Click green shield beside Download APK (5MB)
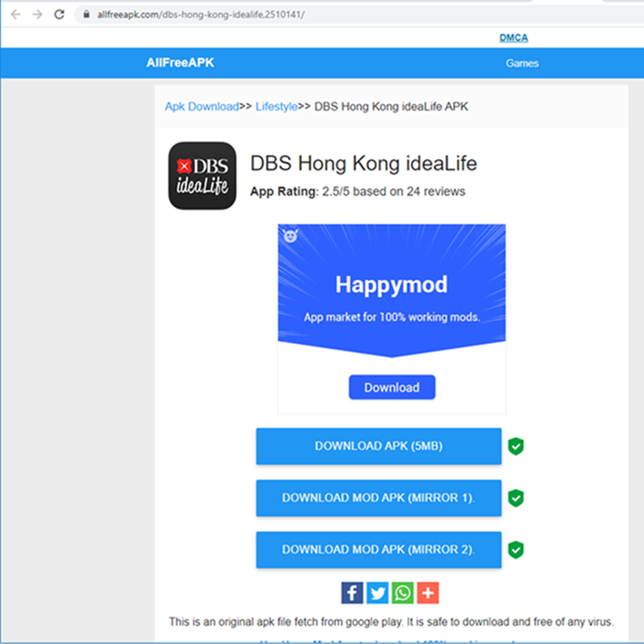 pyautogui.click(x=516, y=446)
